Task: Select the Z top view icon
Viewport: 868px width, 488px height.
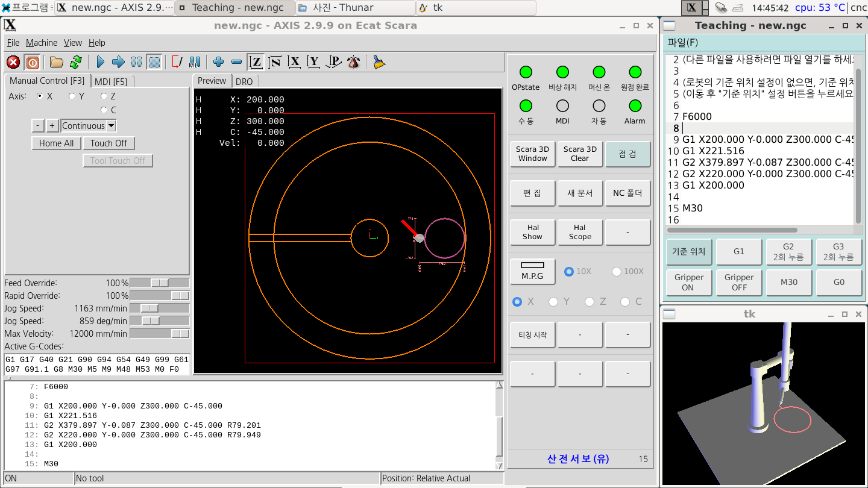Action: click(256, 62)
